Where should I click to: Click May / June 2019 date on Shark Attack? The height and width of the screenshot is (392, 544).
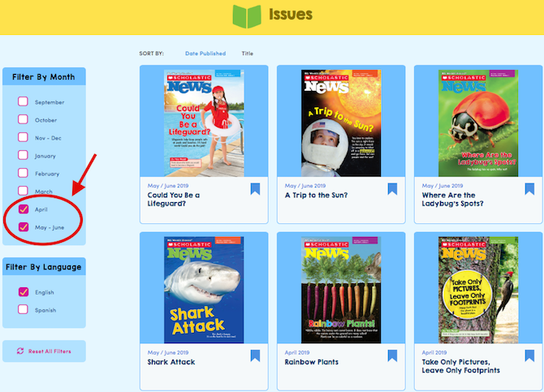[168, 352]
